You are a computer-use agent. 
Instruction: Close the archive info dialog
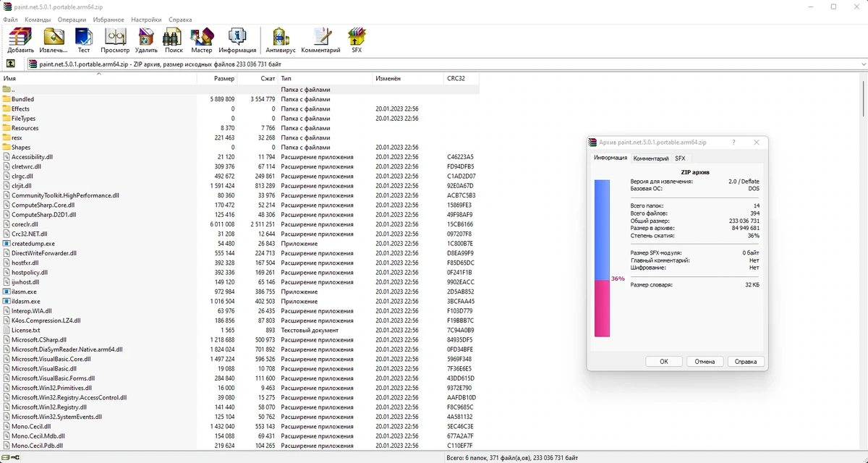(x=757, y=143)
